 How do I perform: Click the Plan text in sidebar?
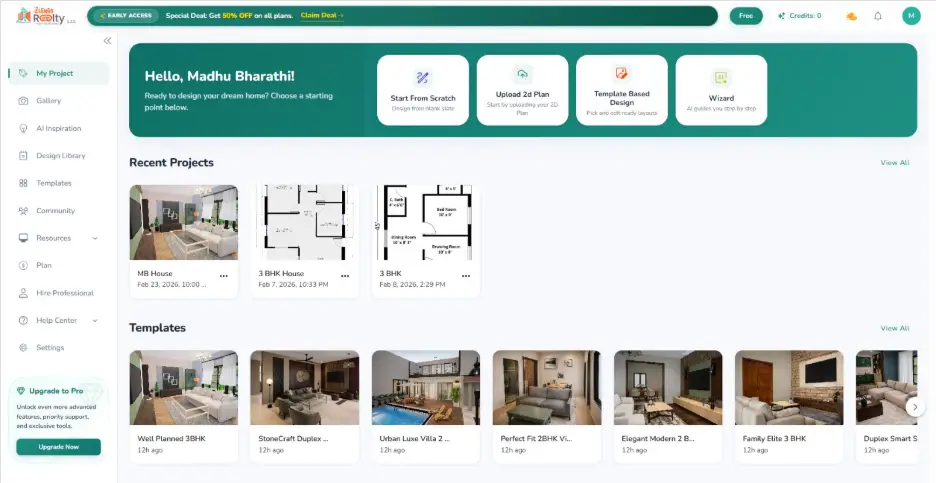pos(44,266)
